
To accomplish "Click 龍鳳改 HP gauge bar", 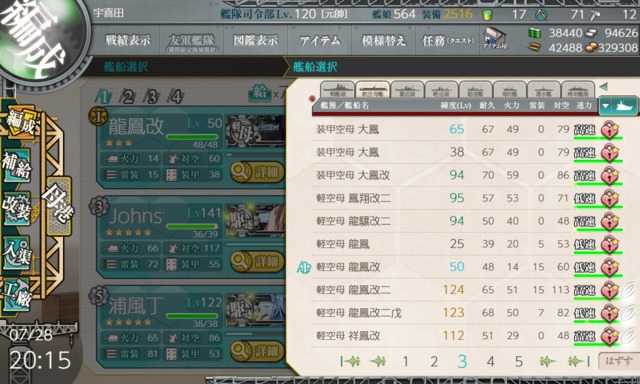I will 192,137.
